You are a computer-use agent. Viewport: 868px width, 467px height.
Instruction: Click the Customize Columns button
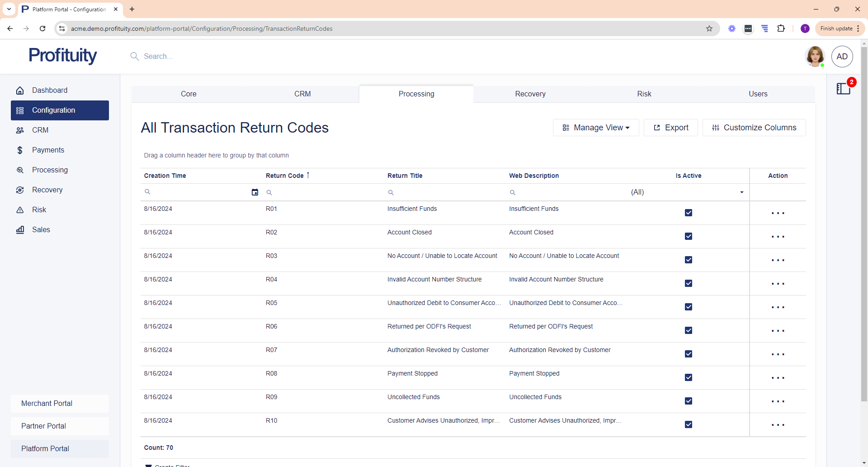[x=754, y=128]
